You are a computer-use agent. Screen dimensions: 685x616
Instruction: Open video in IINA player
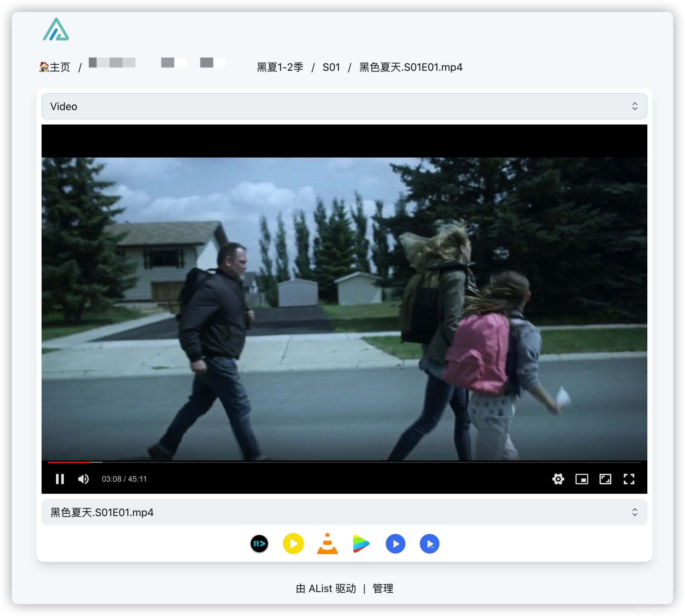coord(259,544)
